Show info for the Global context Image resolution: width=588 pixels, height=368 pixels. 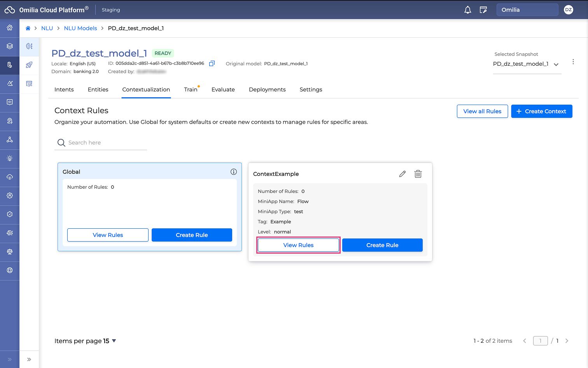pos(233,172)
